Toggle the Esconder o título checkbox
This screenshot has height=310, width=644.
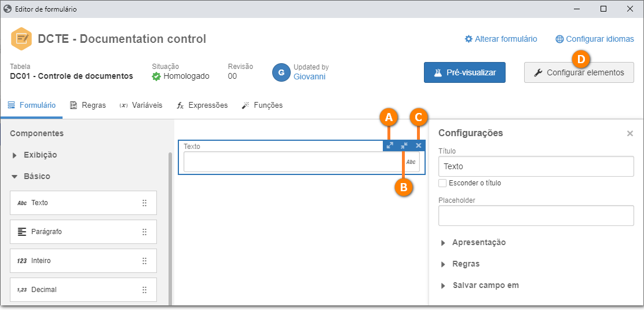pyautogui.click(x=442, y=183)
